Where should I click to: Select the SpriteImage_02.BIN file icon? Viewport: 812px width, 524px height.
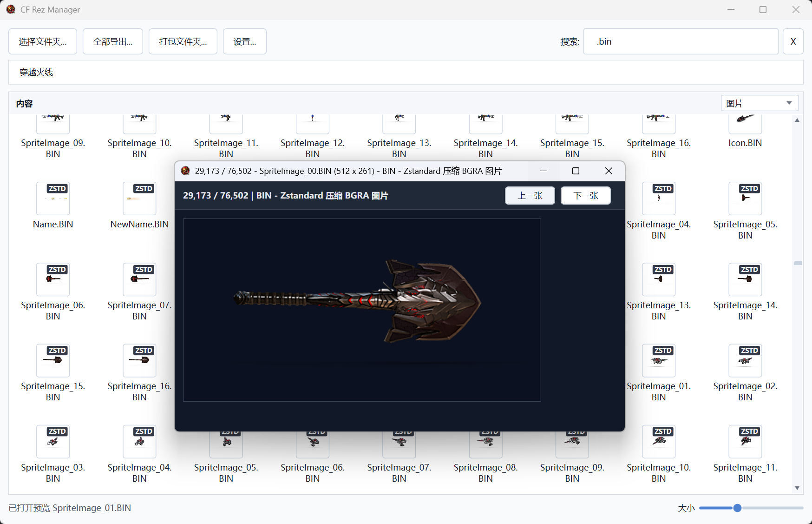[745, 361]
